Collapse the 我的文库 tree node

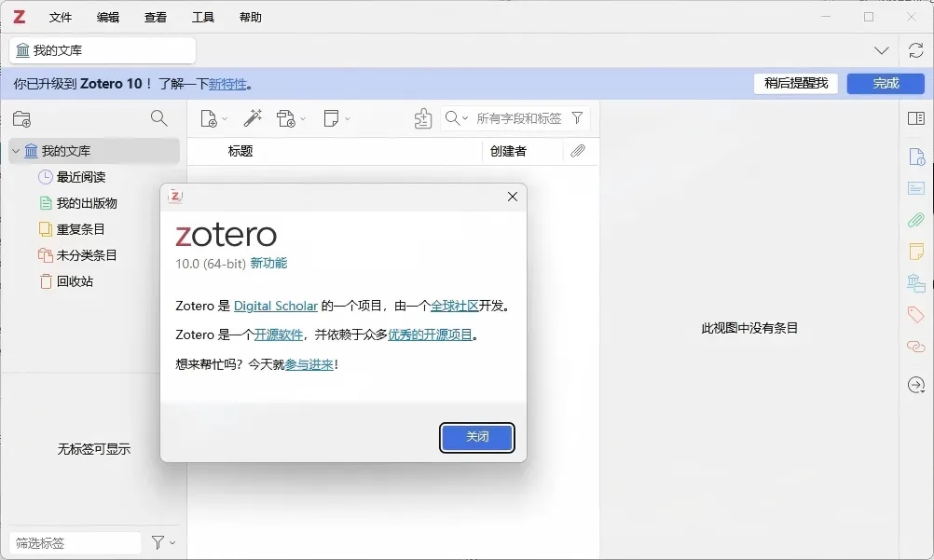coord(16,151)
